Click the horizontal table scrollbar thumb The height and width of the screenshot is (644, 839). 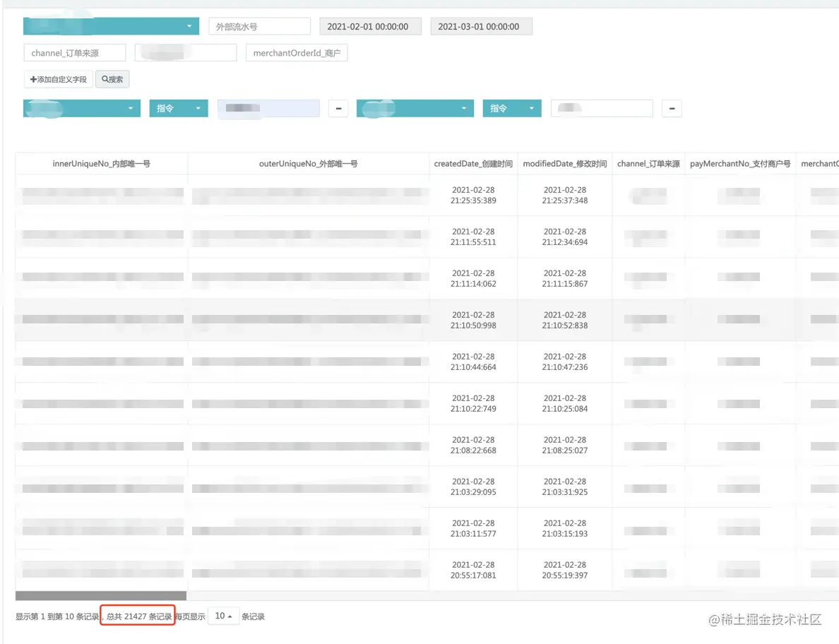coord(100,595)
